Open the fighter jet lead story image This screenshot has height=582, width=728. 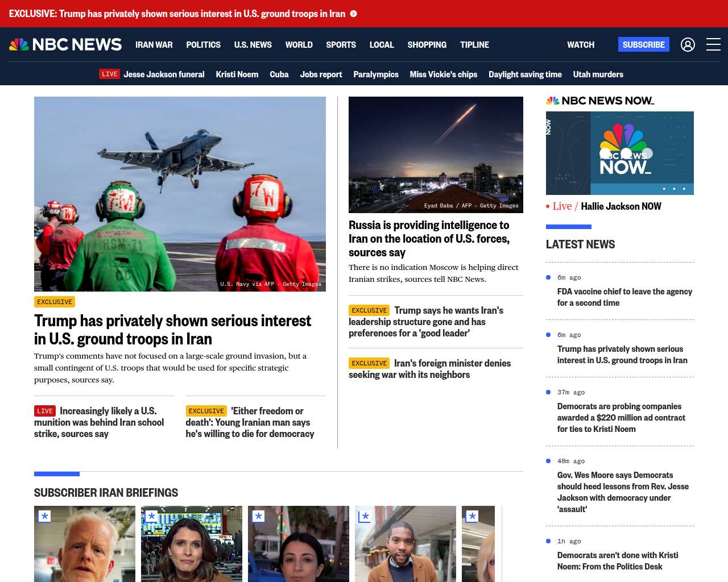tap(180, 194)
